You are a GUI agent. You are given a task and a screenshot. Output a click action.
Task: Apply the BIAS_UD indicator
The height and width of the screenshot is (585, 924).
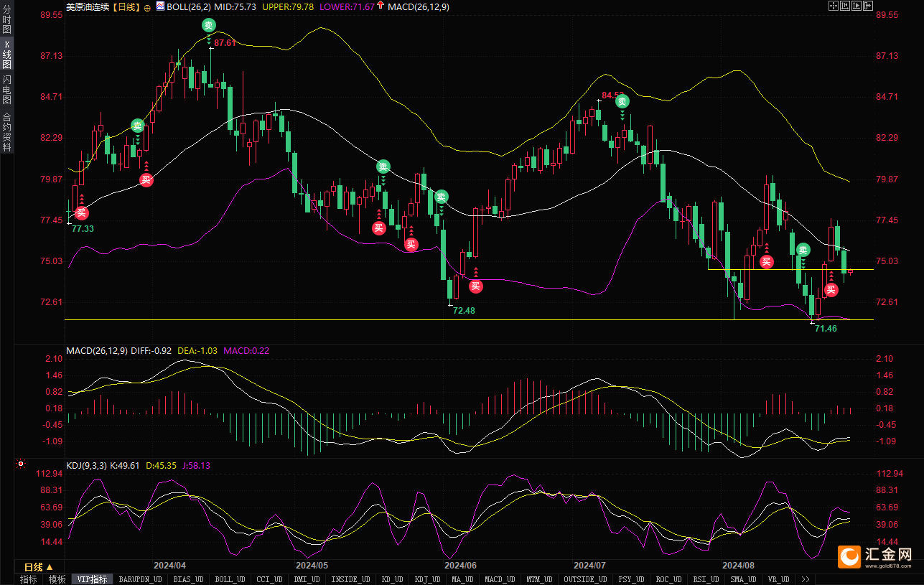189,579
